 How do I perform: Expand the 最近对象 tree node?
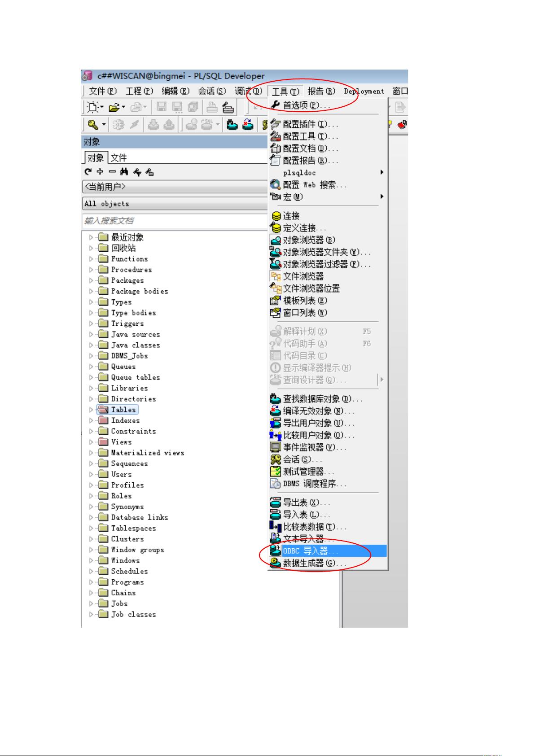tap(92, 237)
